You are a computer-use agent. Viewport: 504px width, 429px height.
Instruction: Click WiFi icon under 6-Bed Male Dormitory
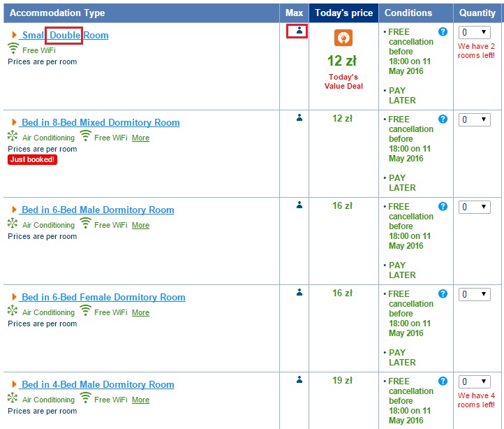coord(85,223)
